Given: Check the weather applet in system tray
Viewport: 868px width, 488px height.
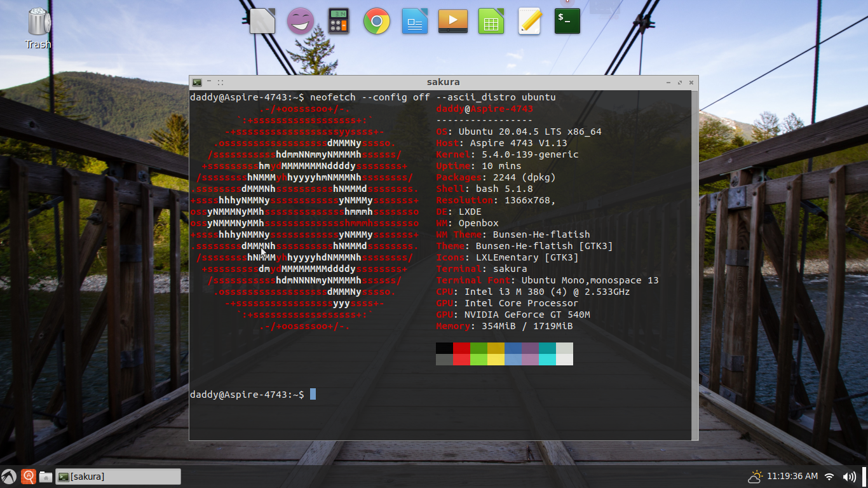Looking at the screenshot, I should click(x=756, y=477).
